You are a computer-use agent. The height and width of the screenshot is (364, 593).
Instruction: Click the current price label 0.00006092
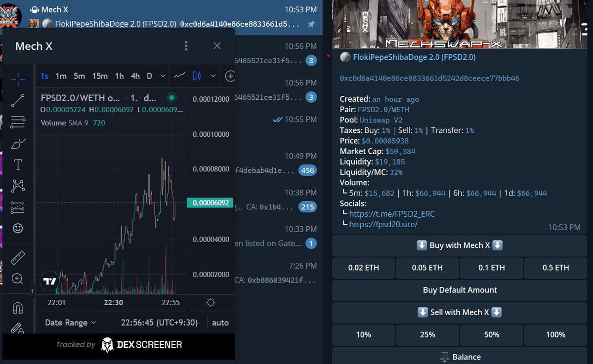point(210,202)
